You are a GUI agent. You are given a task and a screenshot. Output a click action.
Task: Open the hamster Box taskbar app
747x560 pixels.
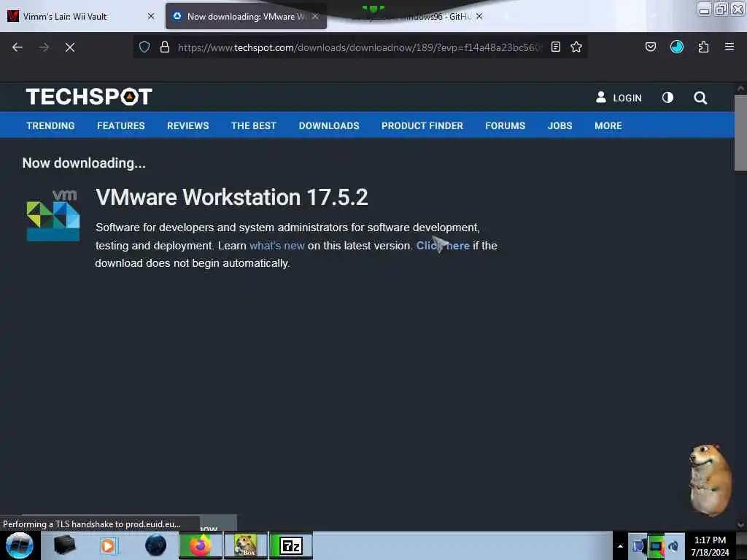(245, 545)
